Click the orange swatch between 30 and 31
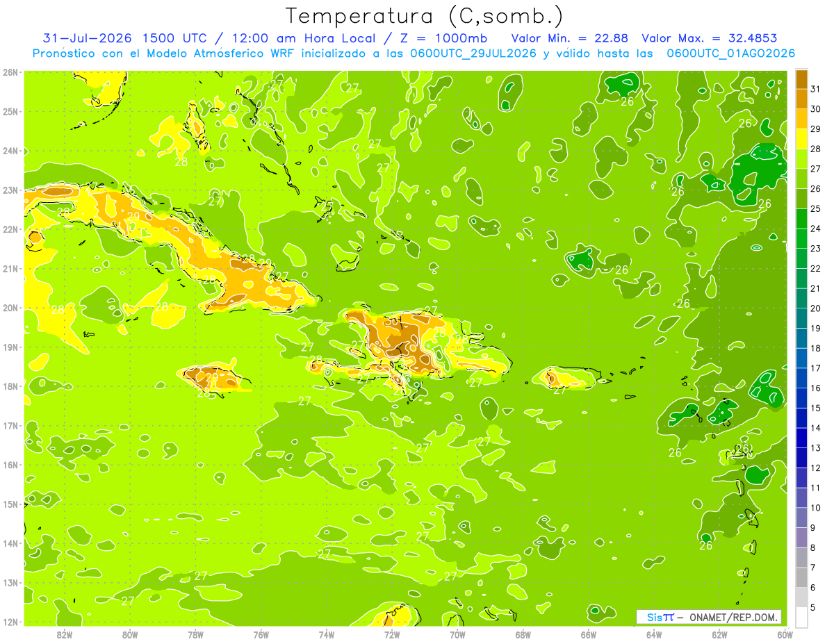Viewport: 834px width, 644px height. coord(801,99)
